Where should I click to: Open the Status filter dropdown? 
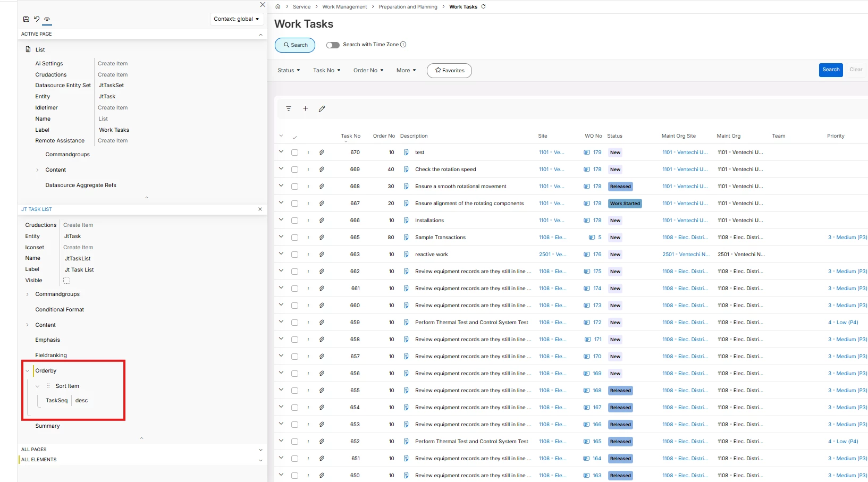tap(289, 70)
